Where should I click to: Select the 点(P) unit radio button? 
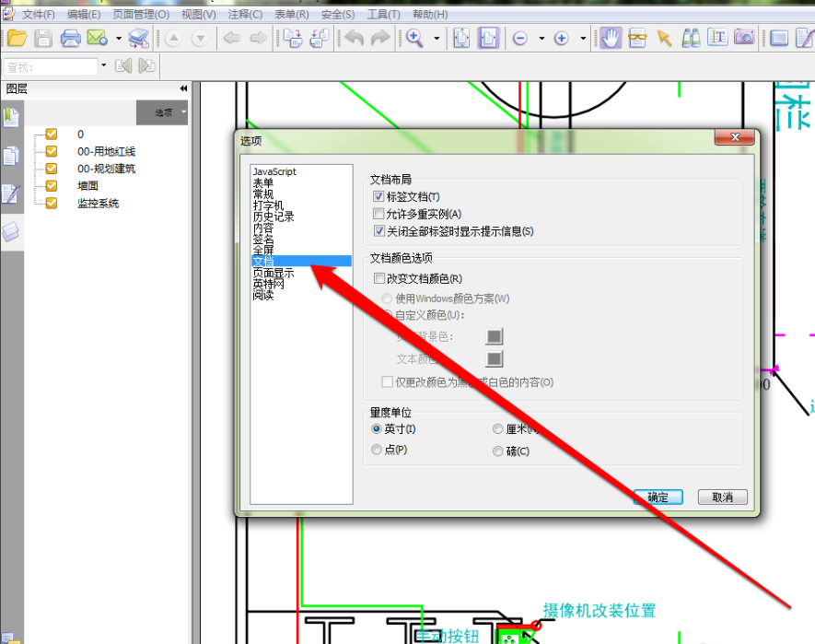(x=377, y=450)
